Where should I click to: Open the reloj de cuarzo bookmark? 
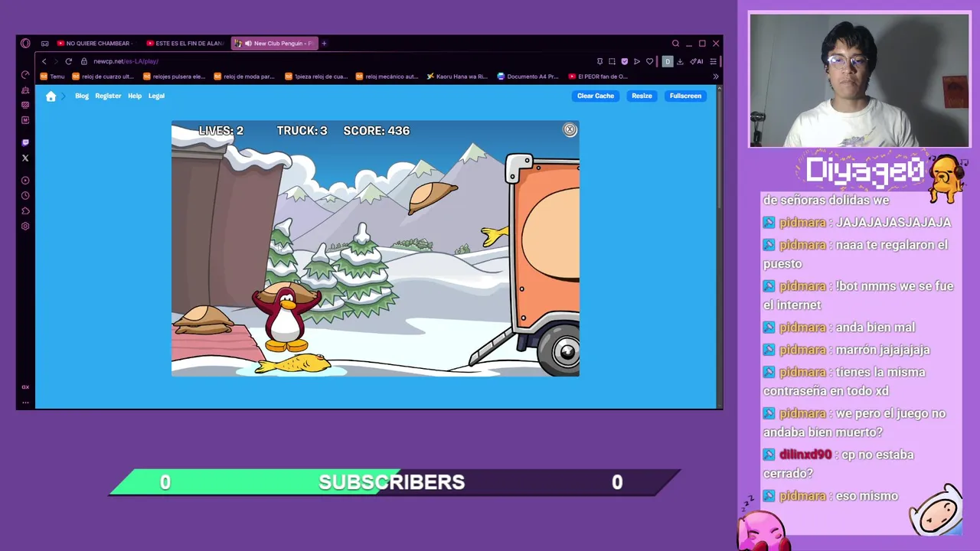coord(103,77)
